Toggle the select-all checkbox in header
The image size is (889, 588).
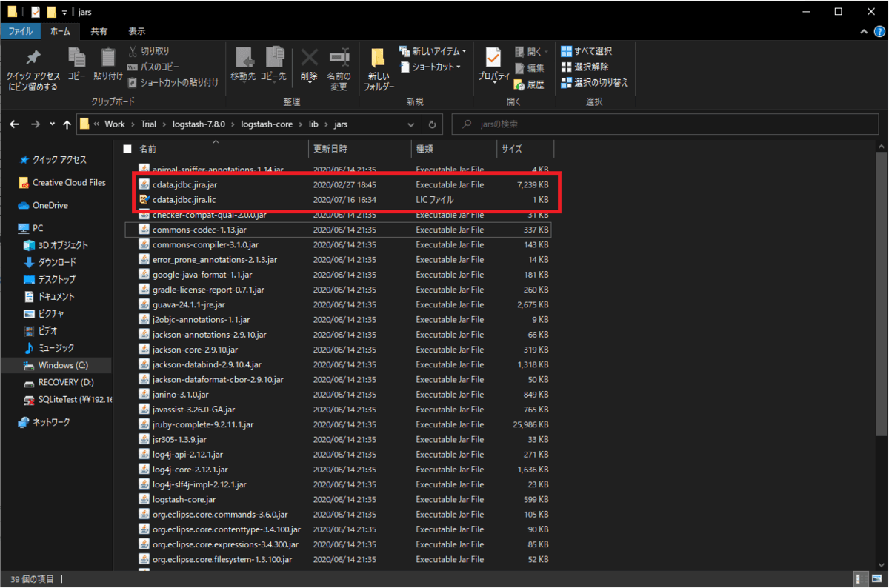click(127, 149)
